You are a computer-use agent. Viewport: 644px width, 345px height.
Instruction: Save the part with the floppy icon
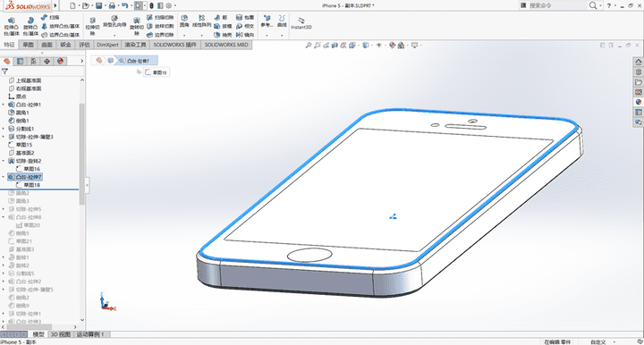[98, 5]
